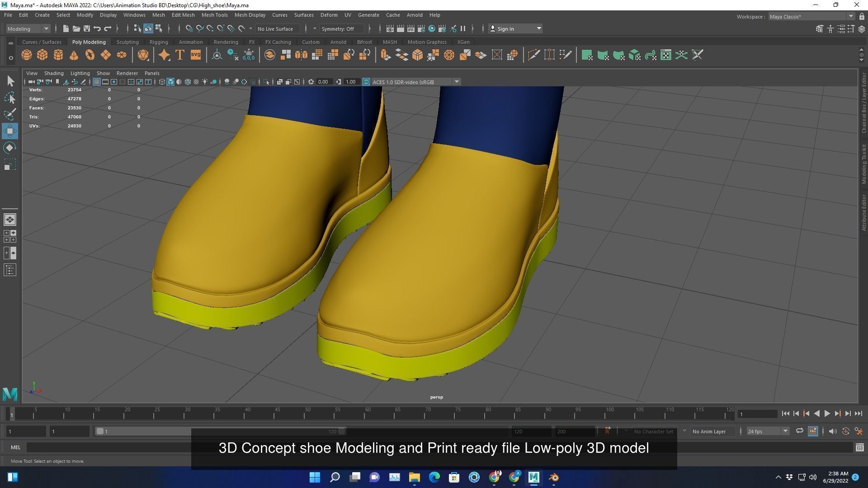The image size is (868, 488).
Task: Select the Polygon Sphere shelf icon
Action: 27,55
